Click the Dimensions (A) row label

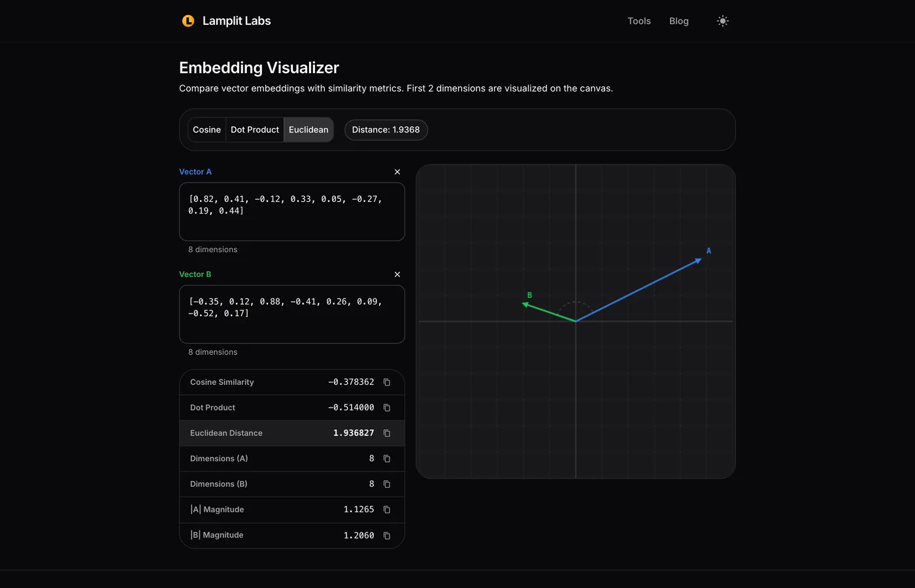(219, 459)
